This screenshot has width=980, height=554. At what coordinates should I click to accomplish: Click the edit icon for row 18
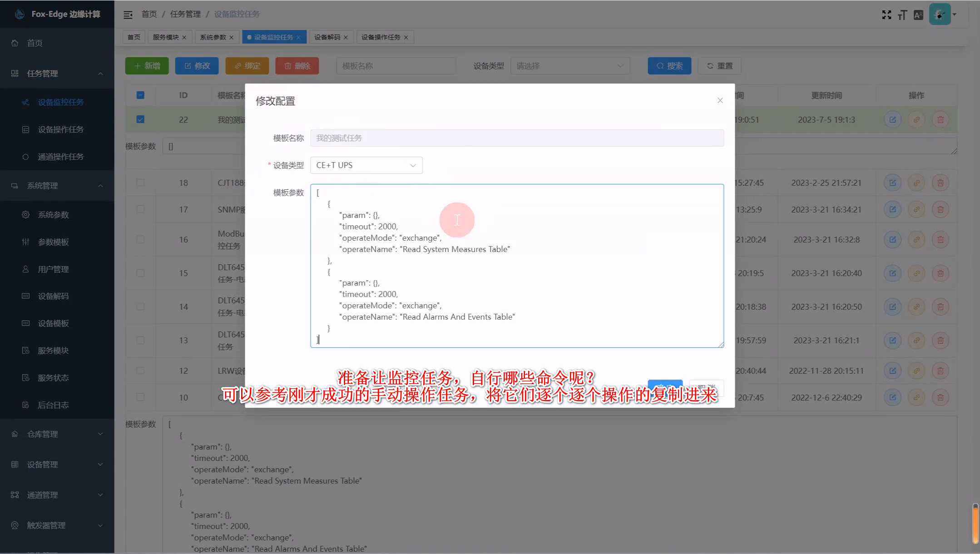click(x=892, y=183)
